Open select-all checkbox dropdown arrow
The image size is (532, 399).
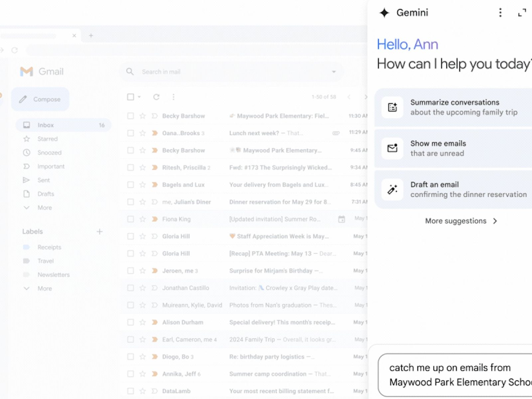[x=139, y=97]
